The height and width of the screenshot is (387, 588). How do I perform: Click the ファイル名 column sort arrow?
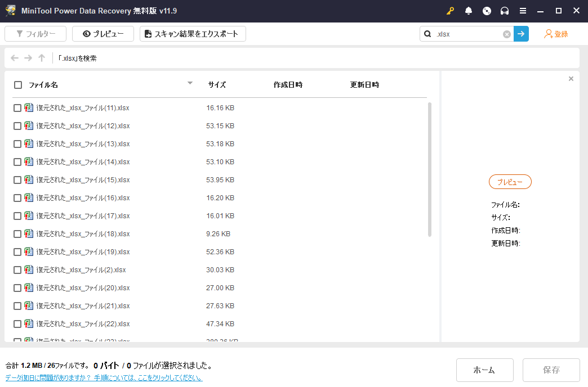coord(190,83)
